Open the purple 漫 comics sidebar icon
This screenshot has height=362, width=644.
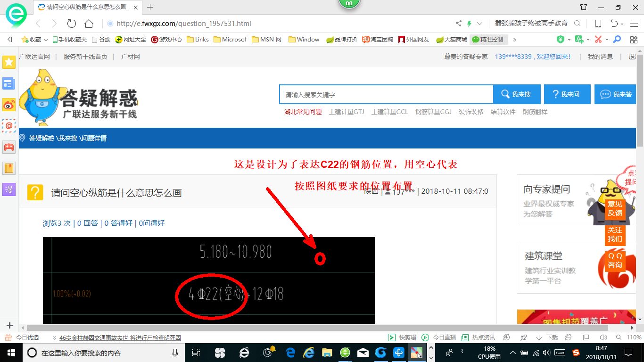[9, 189]
